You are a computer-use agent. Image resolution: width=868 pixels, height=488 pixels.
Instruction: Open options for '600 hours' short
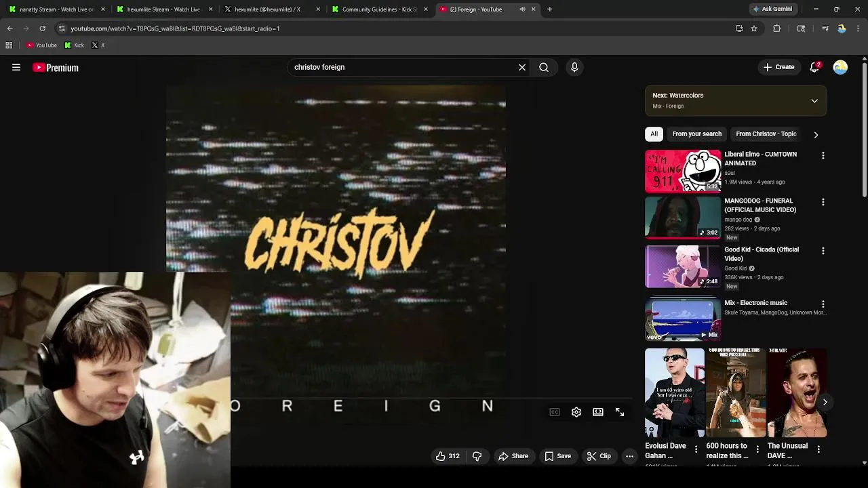pyautogui.click(x=757, y=449)
